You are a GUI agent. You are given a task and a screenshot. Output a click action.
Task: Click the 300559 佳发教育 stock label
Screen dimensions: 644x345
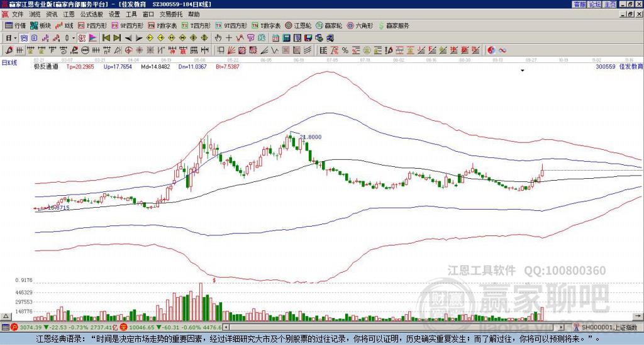click(619, 66)
